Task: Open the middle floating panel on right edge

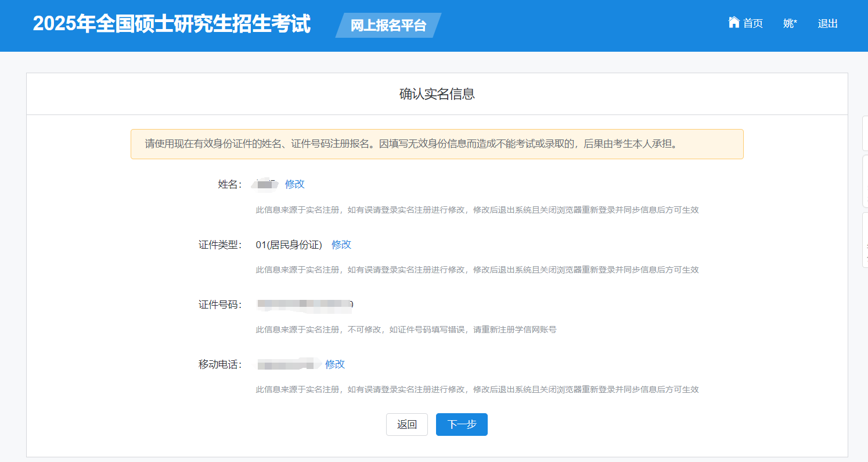Action: (865, 181)
